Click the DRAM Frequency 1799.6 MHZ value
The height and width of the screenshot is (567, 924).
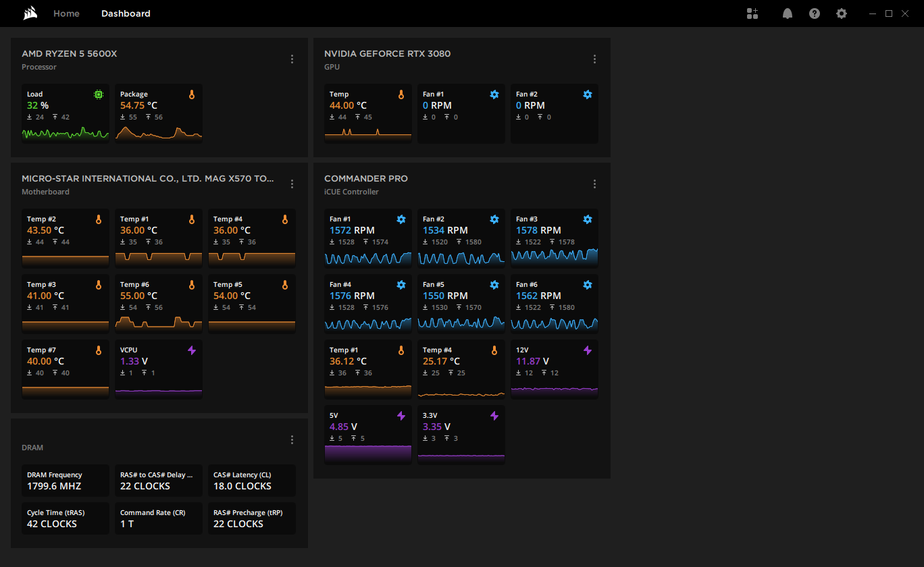(54, 486)
